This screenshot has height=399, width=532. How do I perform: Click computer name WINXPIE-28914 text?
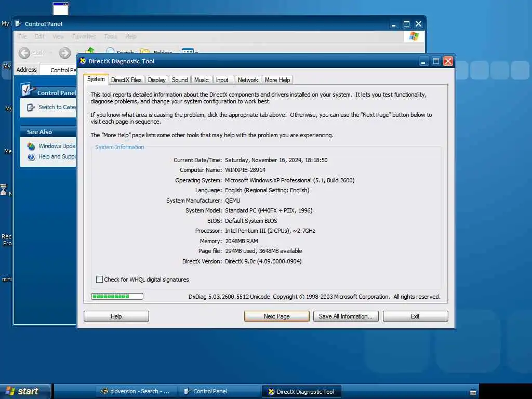[245, 170]
